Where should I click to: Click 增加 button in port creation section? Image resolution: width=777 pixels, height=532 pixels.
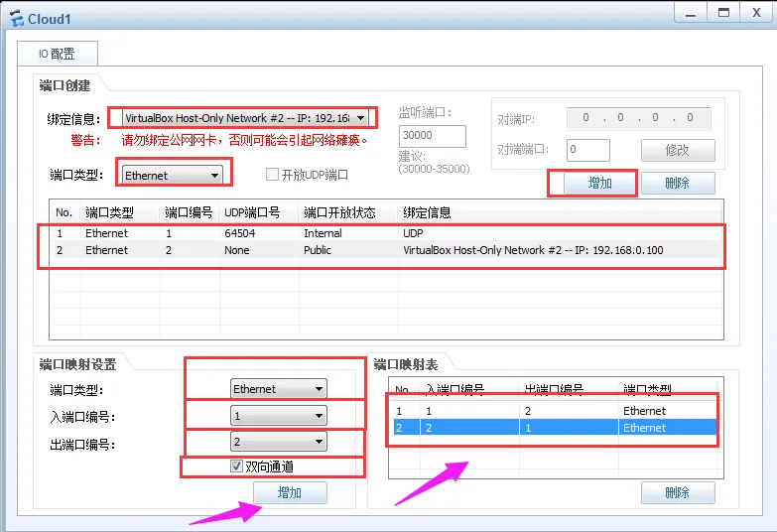(x=599, y=183)
